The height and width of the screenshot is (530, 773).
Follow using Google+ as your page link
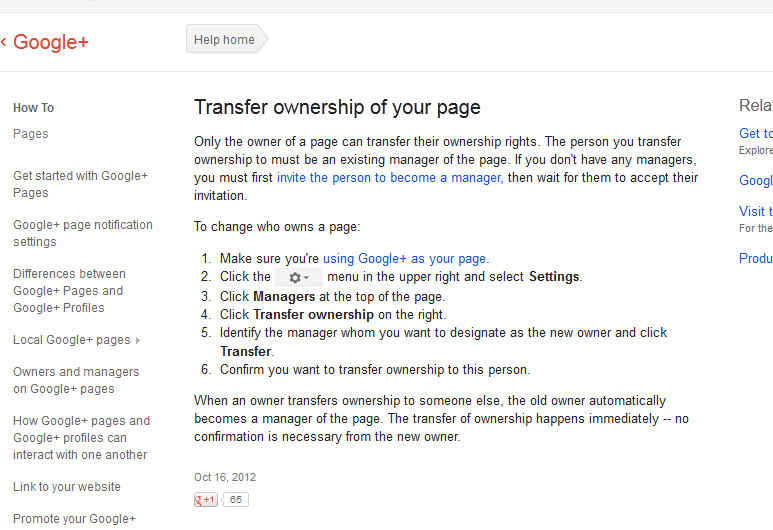click(x=404, y=258)
